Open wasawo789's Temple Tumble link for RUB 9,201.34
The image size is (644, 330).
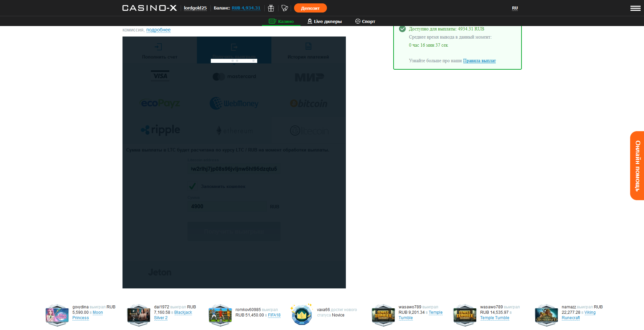click(421, 315)
